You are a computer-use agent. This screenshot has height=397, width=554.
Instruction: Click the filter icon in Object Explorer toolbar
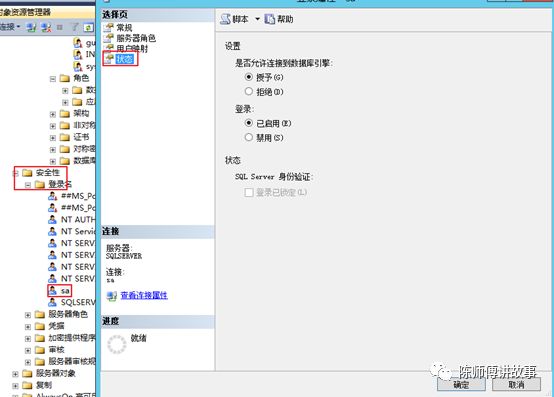[x=75, y=27]
